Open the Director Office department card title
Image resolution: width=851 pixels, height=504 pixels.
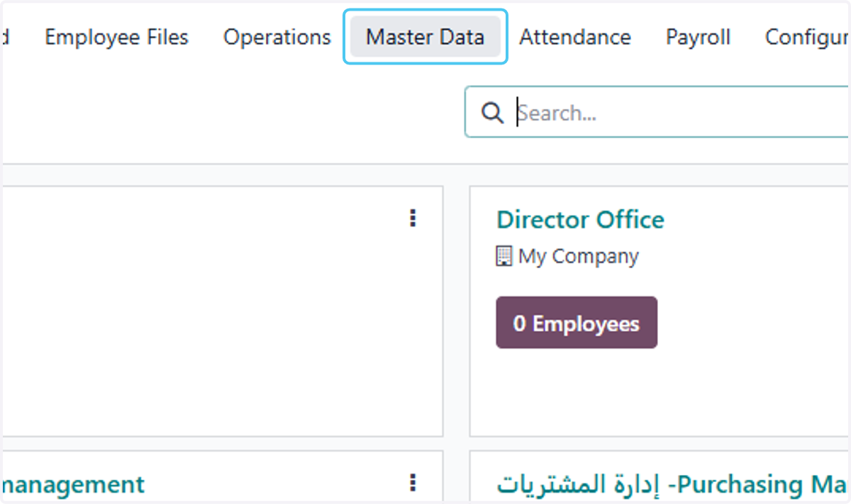click(x=580, y=220)
